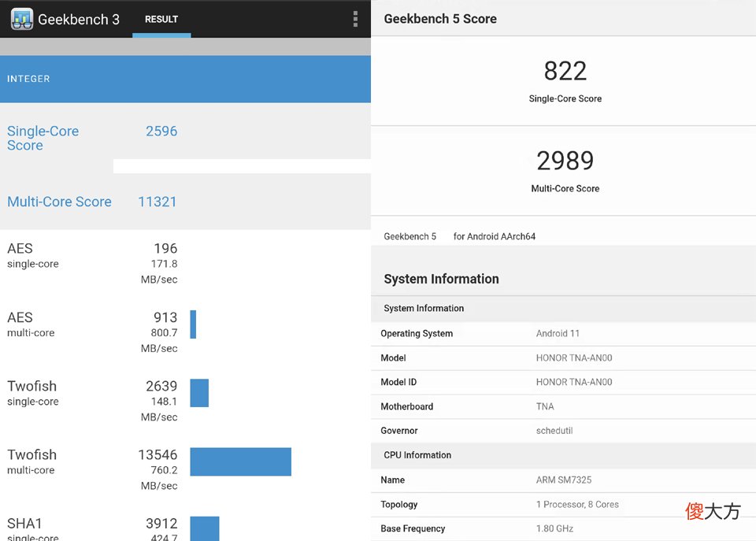Click the Motherboard label
The image size is (756, 541).
click(x=407, y=406)
